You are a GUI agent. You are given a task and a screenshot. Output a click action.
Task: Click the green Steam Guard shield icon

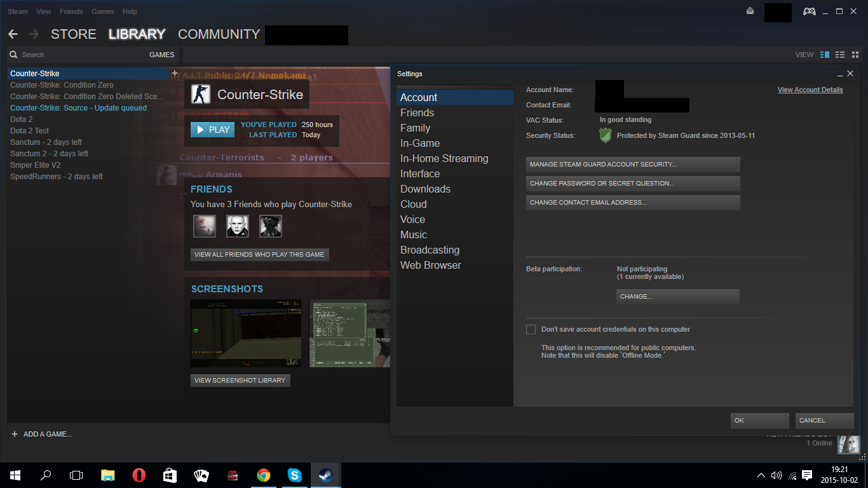pos(606,135)
